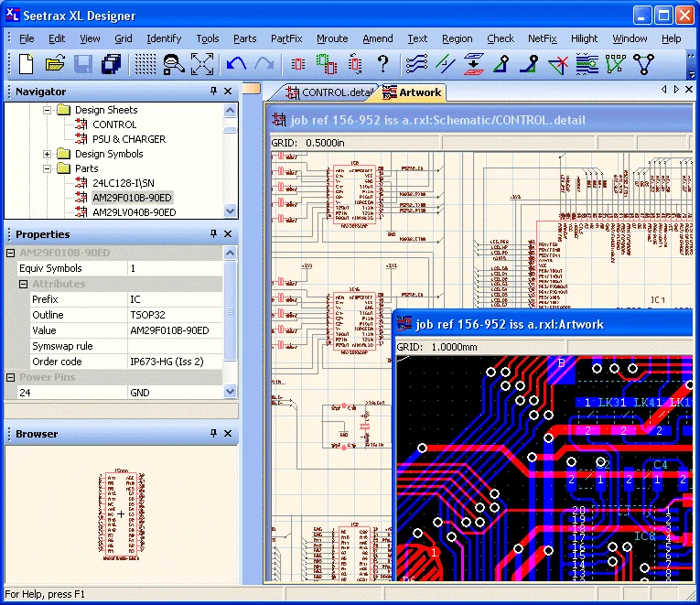
Task: Pin the Browser panel
Action: tap(213, 433)
